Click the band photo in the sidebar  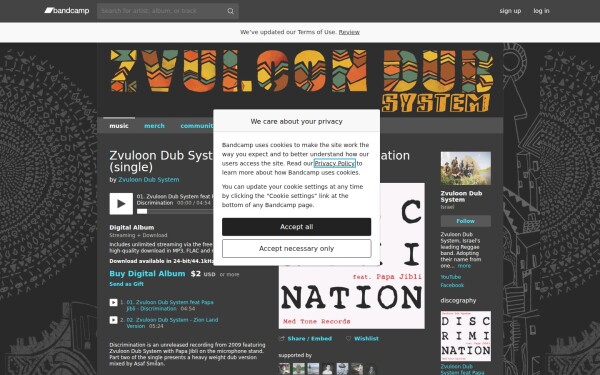pos(466,168)
